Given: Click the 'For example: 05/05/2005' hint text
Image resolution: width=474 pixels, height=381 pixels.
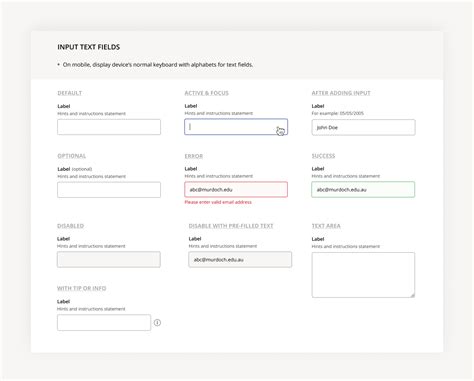Looking at the screenshot, I should point(338,113).
